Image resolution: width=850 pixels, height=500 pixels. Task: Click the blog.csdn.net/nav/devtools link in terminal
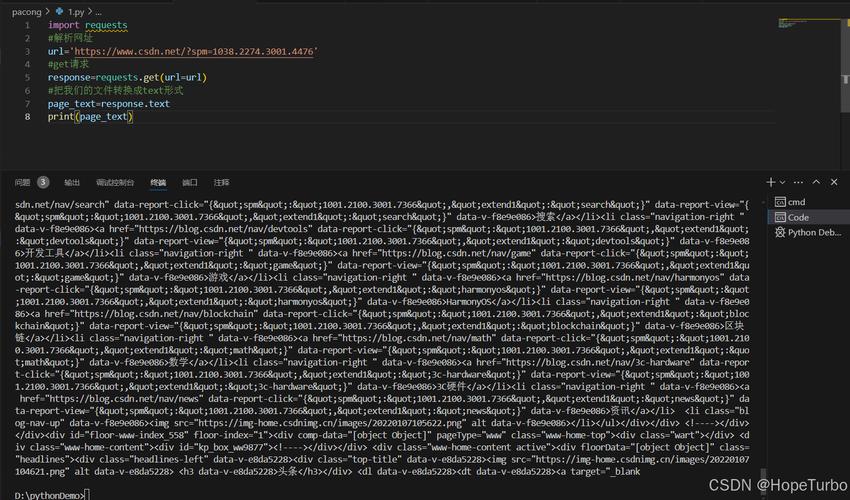point(224,229)
